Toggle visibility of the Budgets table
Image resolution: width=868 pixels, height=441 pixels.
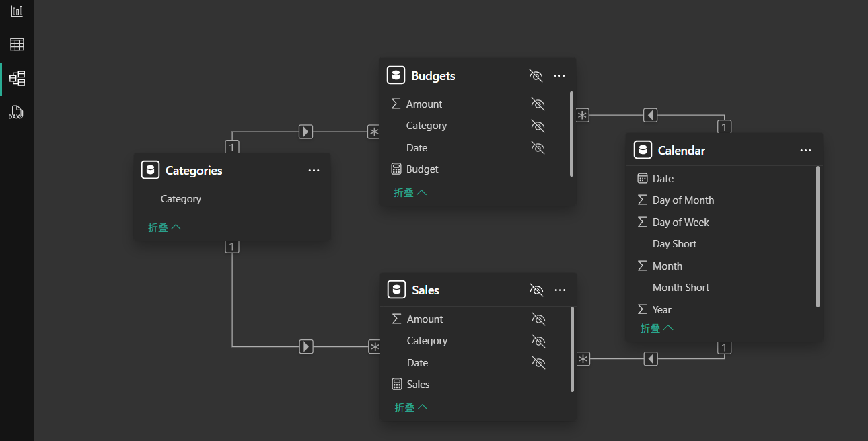(x=536, y=75)
